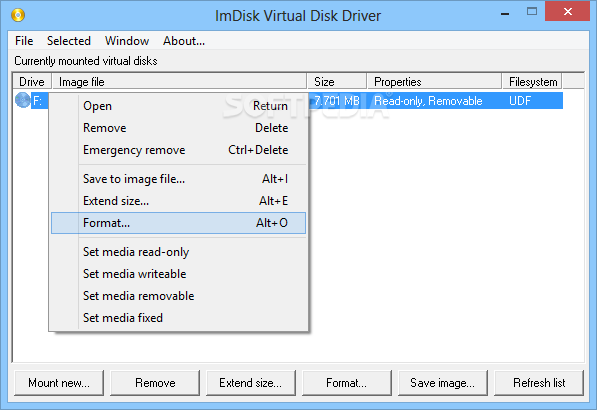Open the About... menu
Screen dimensions: 597x410
(x=184, y=41)
